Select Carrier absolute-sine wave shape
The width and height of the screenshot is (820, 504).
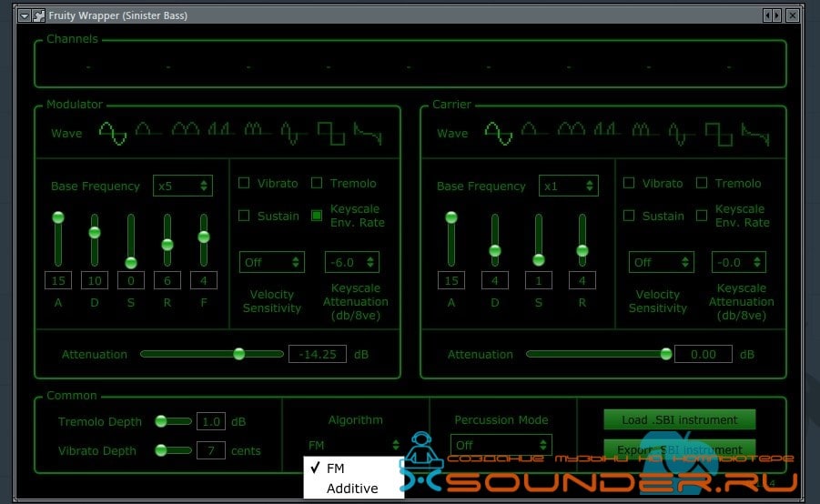click(571, 129)
